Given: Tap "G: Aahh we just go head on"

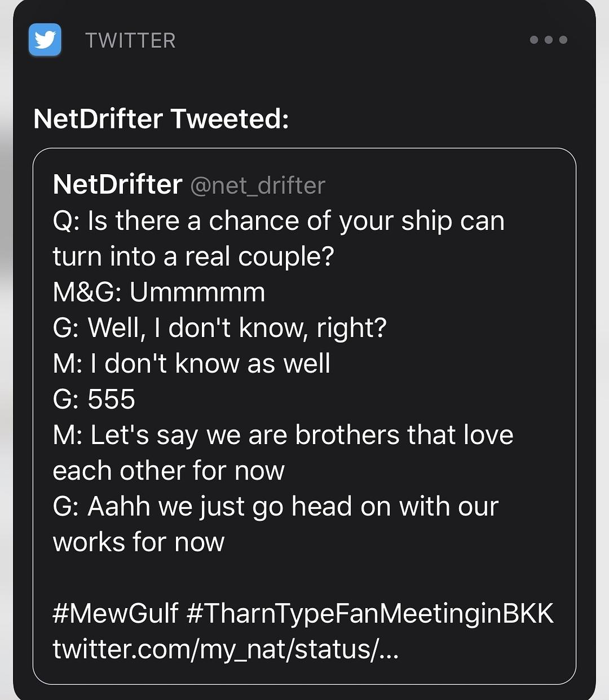Looking at the screenshot, I should point(276,506).
